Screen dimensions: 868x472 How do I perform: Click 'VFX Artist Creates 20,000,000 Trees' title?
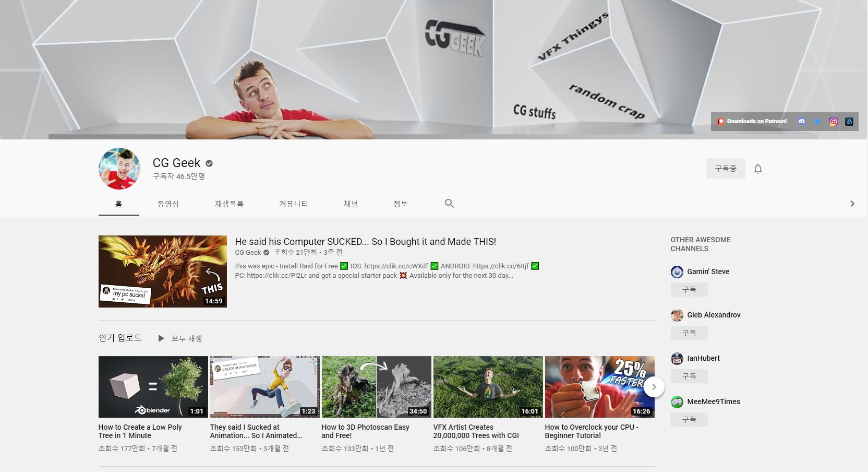[476, 431]
